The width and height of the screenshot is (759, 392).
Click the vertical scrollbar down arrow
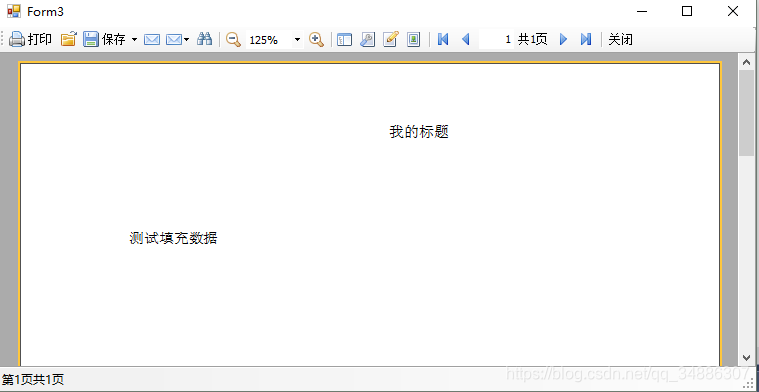(x=746, y=358)
